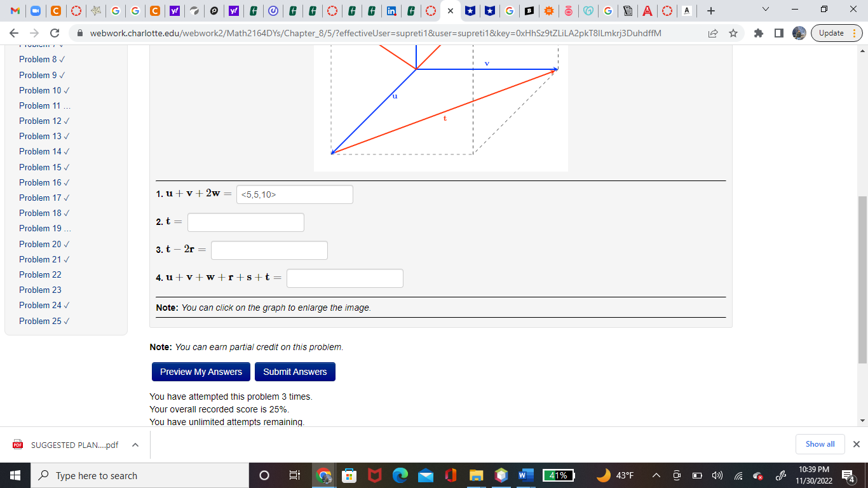Open Problem 17 in the sidebar

44,198
